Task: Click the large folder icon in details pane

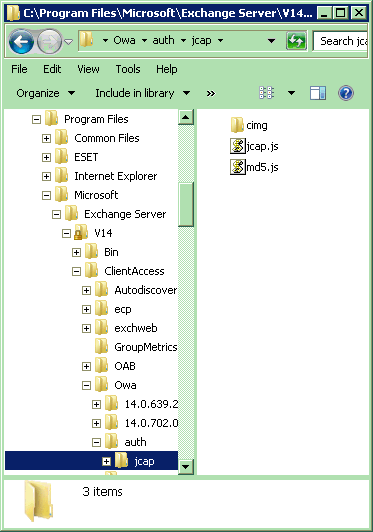Action: [38, 501]
